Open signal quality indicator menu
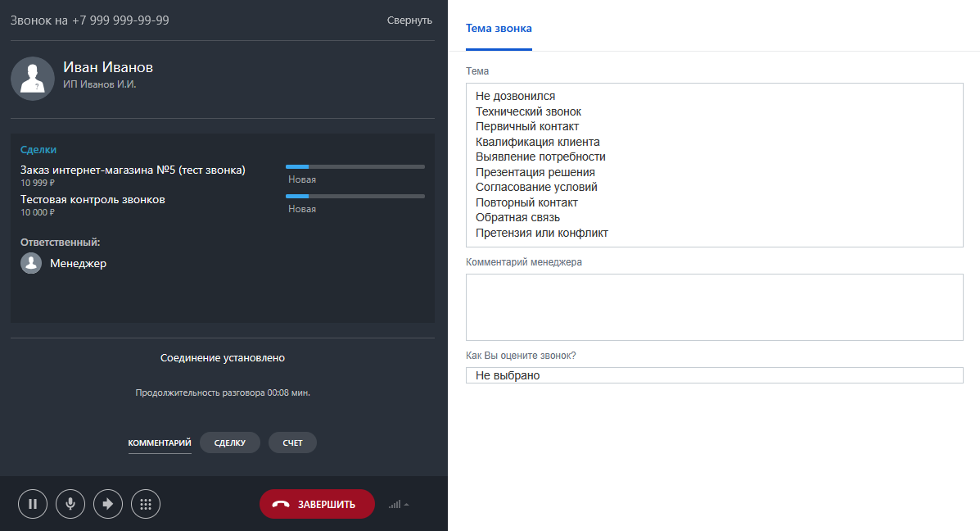This screenshot has height=531, width=980. [x=399, y=504]
